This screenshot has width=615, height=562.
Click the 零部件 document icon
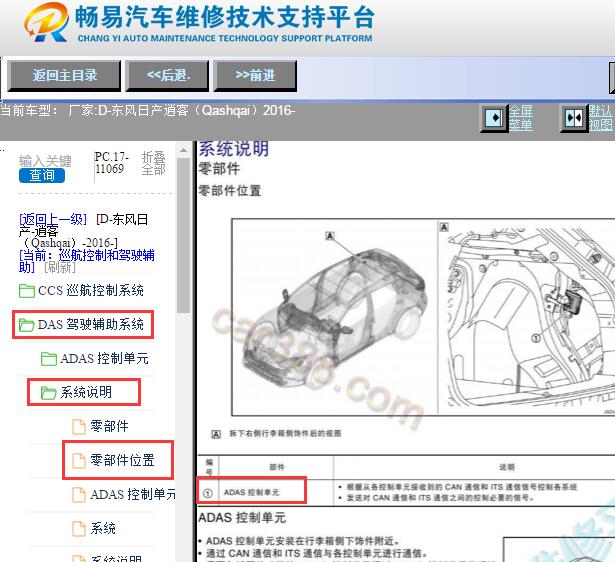coord(79,427)
